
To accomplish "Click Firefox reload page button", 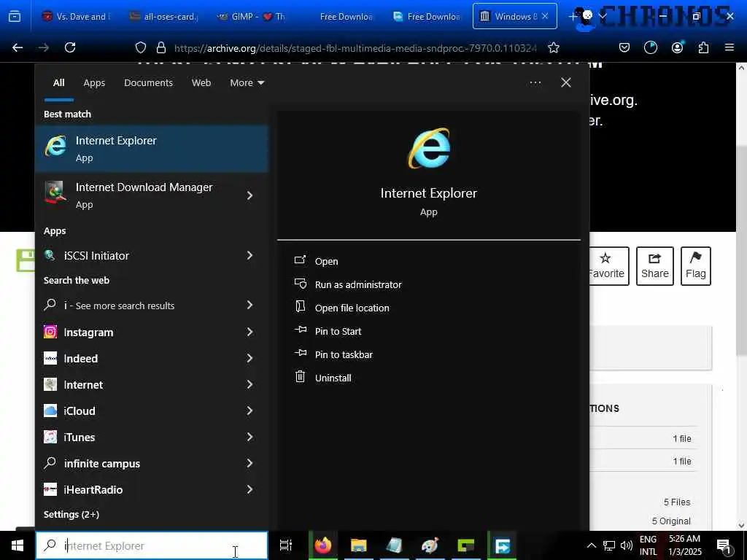I will pyautogui.click(x=70, y=47).
